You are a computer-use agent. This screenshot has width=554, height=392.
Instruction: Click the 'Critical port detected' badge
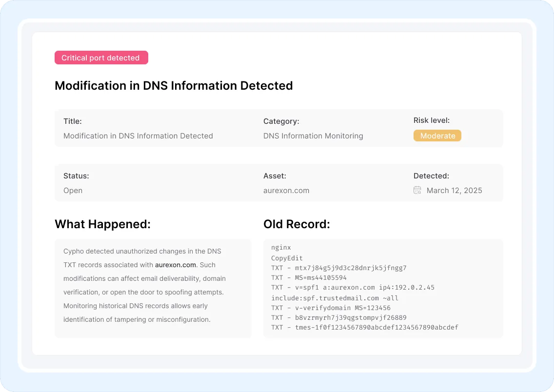coord(101,58)
